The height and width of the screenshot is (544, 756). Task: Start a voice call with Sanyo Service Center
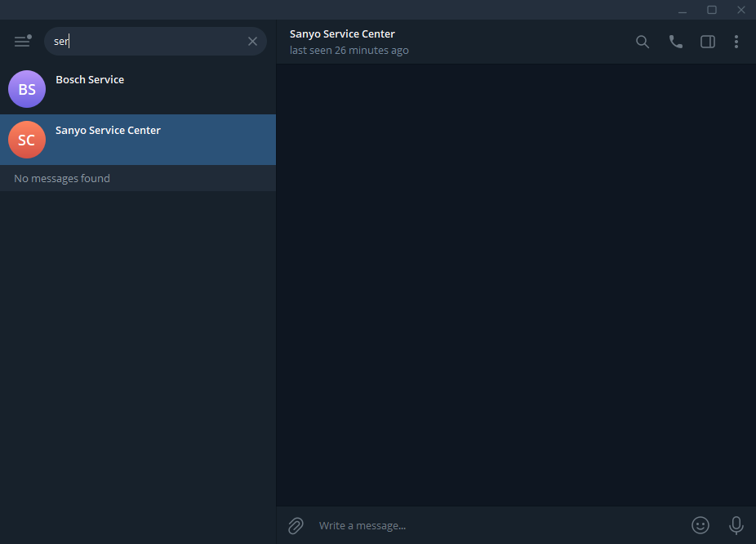675,42
